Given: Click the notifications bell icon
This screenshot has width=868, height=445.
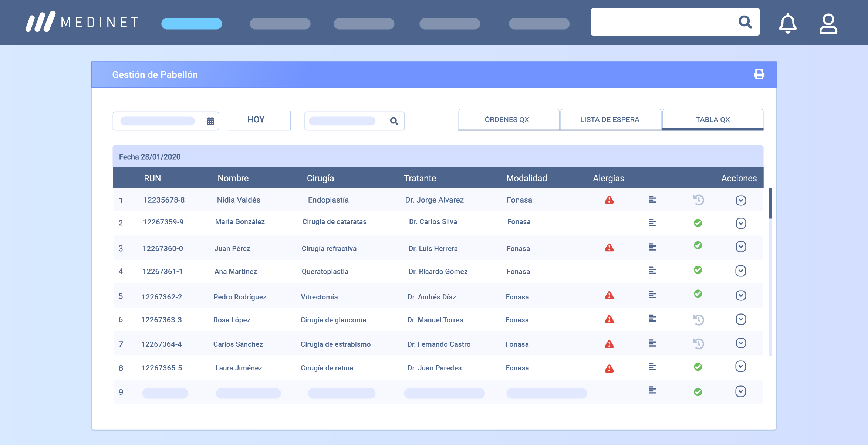Looking at the screenshot, I should coord(788,23).
